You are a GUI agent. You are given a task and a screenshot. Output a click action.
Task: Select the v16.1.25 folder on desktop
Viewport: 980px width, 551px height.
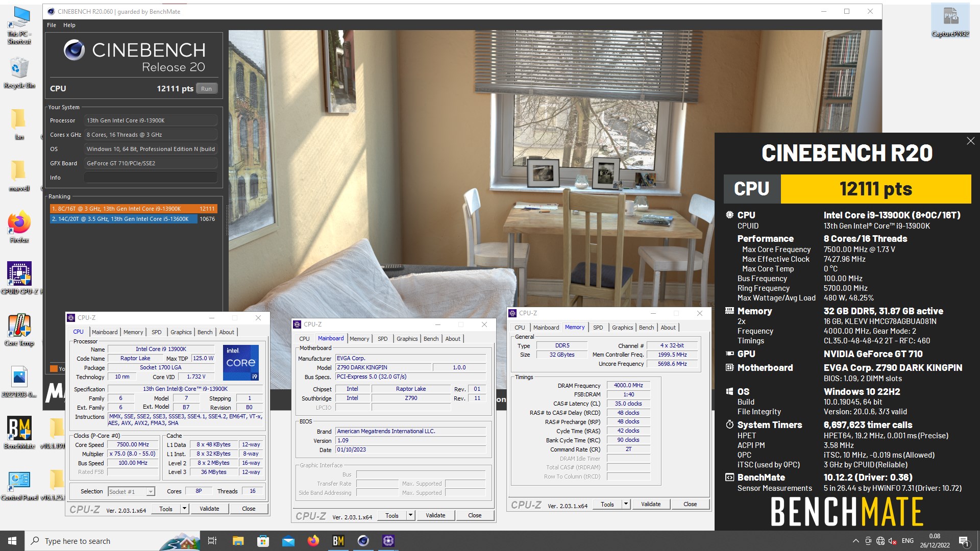pos(54,485)
